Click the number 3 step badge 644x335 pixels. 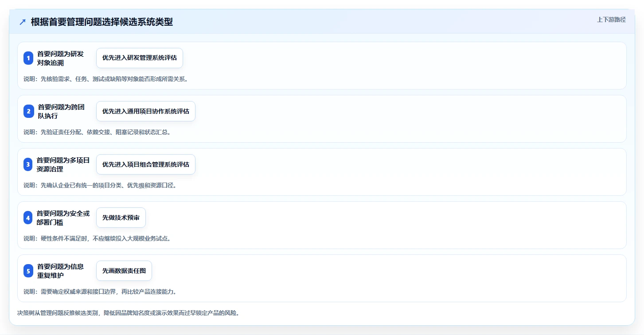click(28, 164)
